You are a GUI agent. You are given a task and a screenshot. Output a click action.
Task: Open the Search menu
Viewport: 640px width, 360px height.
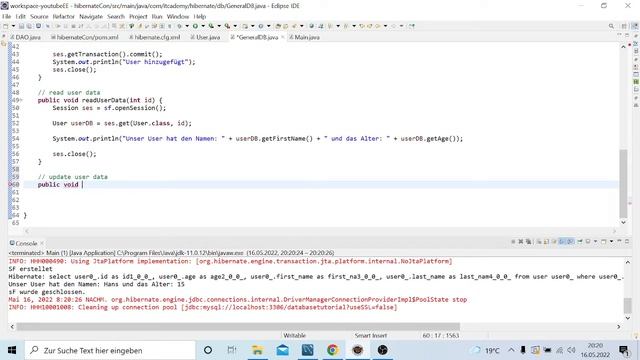tap(116, 16)
